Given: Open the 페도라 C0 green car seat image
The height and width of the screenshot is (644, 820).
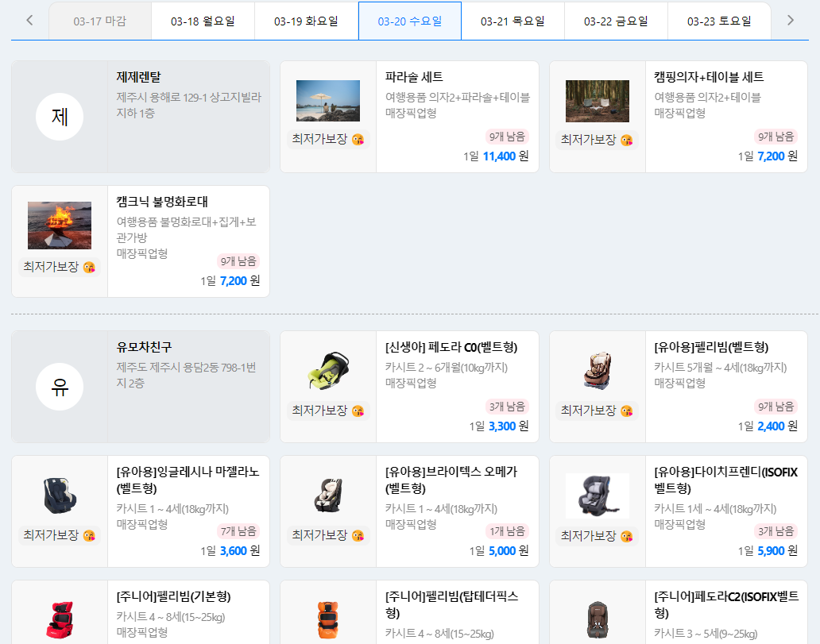Looking at the screenshot, I should [328, 371].
